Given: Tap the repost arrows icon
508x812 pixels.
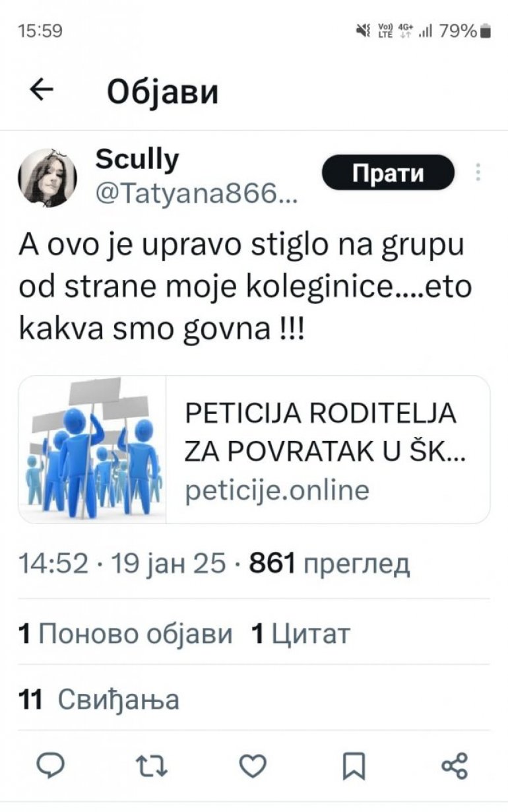Looking at the screenshot, I should point(152,766).
